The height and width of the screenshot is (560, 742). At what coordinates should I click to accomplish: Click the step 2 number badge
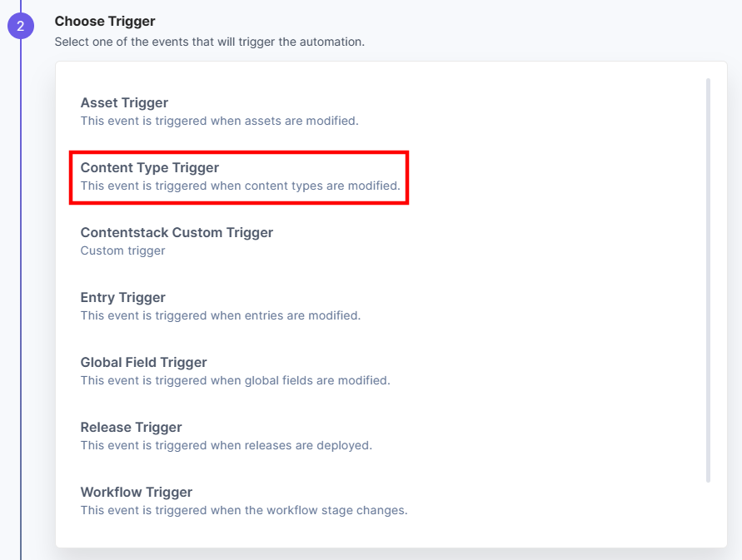click(20, 26)
